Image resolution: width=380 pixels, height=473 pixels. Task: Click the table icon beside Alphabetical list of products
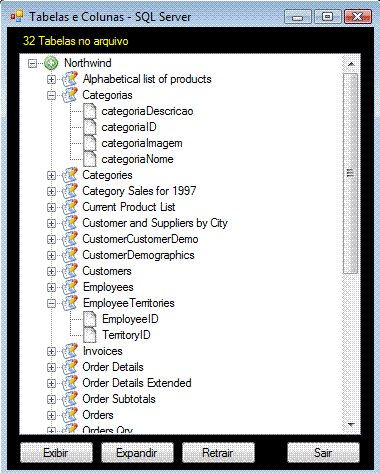click(70, 79)
